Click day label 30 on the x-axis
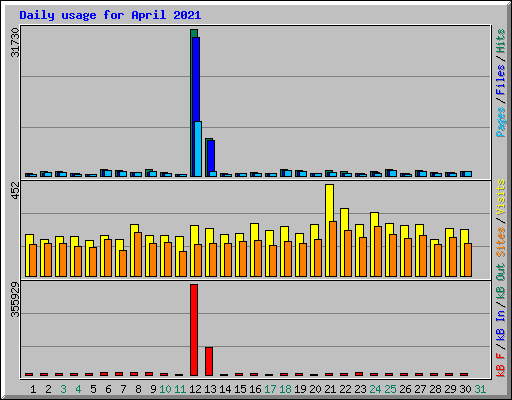This screenshot has height=400, width=512. coord(465,389)
